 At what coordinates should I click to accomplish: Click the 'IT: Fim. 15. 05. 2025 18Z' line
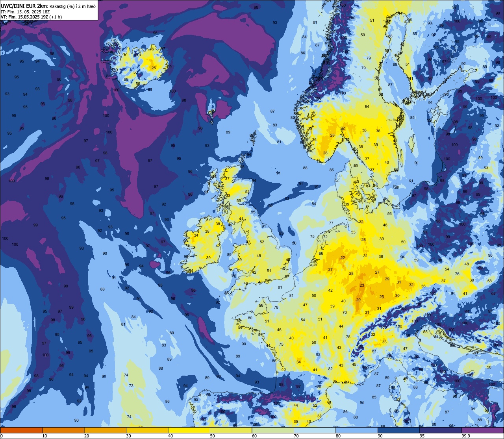point(25,12)
